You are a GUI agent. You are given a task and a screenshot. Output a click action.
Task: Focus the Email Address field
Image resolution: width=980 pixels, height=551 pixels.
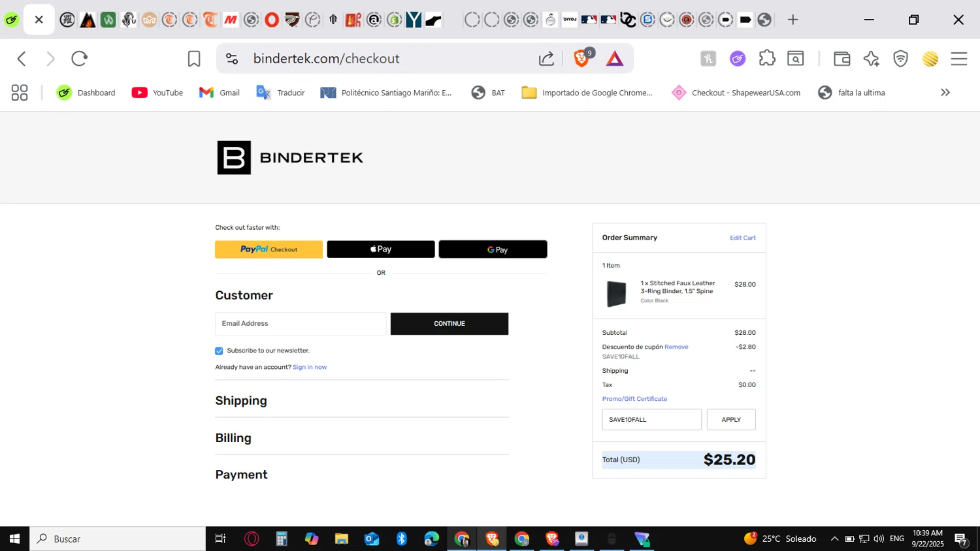(x=301, y=324)
